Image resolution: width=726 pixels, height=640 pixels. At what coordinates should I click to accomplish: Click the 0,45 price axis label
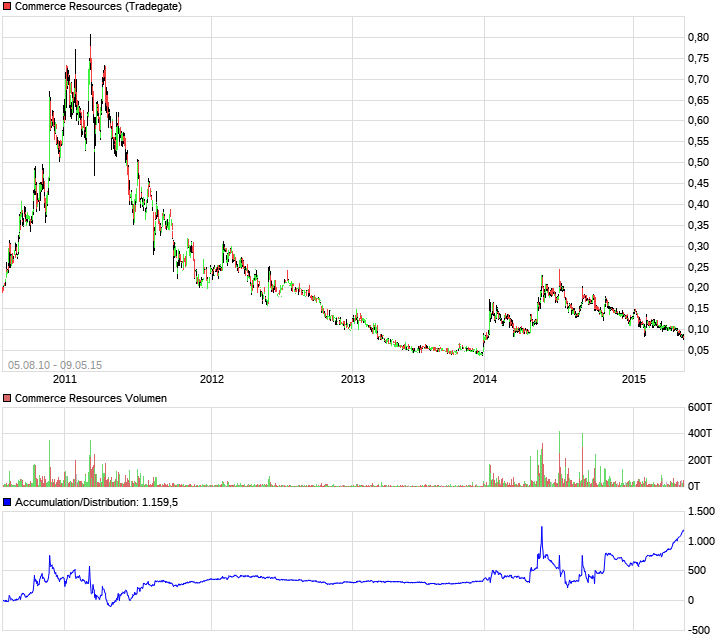698,183
